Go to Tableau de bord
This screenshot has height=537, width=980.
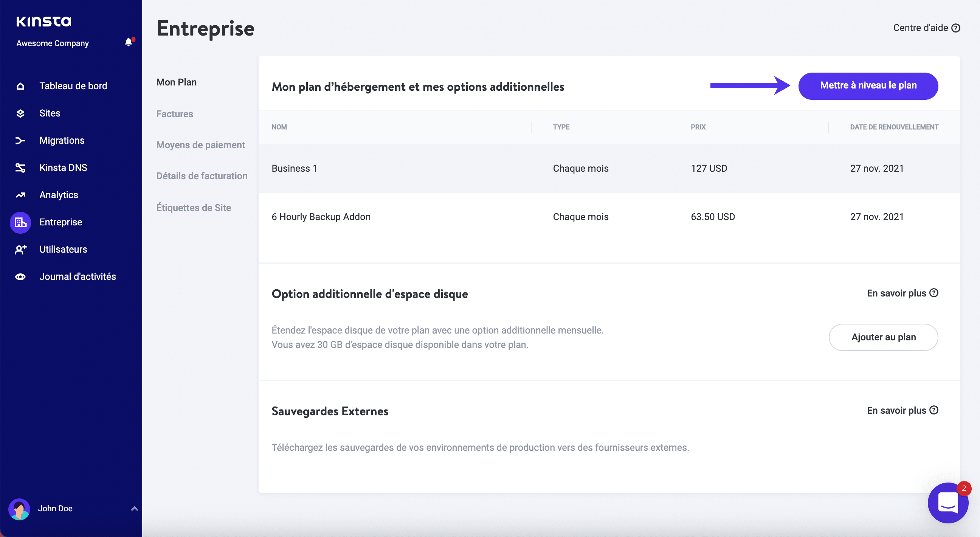(x=73, y=86)
